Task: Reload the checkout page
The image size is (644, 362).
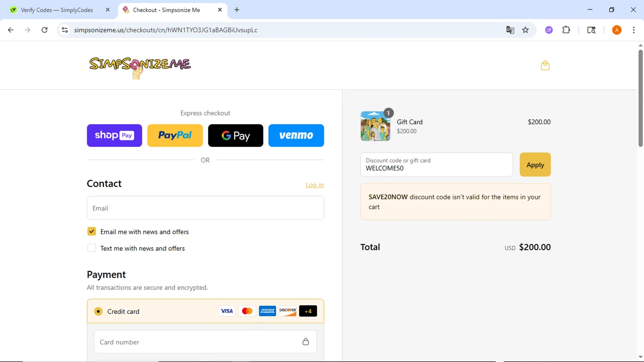Action: pos(45,30)
